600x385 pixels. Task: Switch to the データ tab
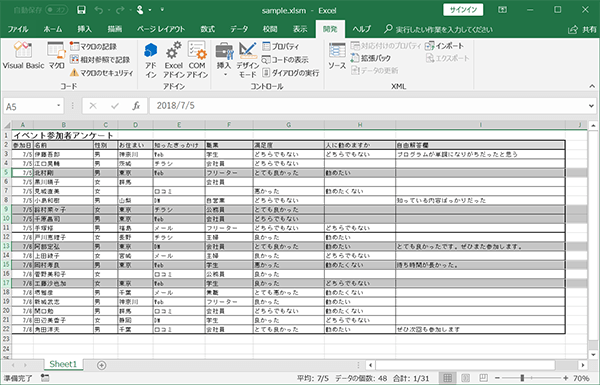pos(239,29)
